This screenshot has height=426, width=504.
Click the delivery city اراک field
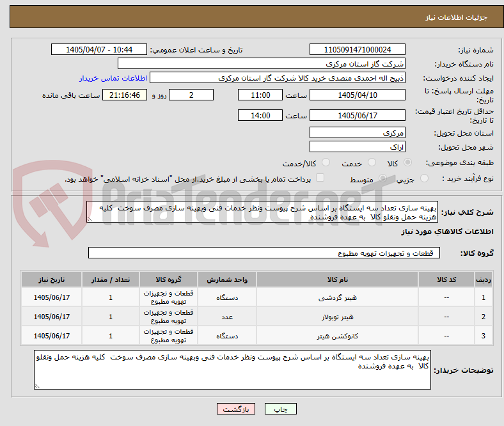(358, 146)
